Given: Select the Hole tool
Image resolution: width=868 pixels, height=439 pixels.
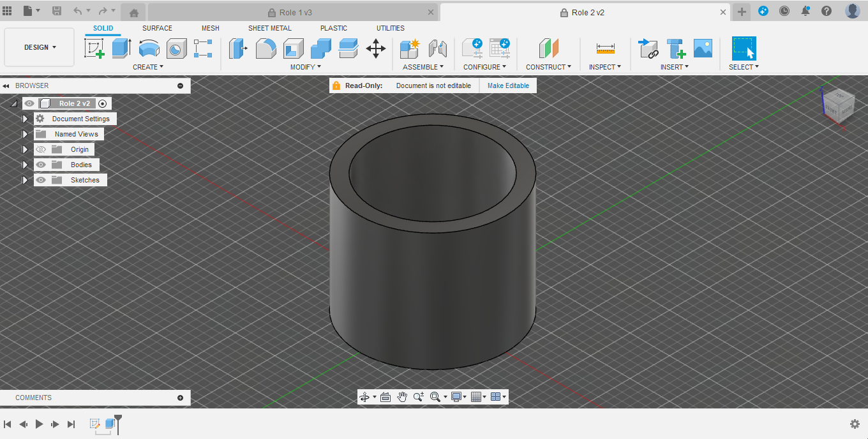Looking at the screenshot, I should click(x=176, y=48).
